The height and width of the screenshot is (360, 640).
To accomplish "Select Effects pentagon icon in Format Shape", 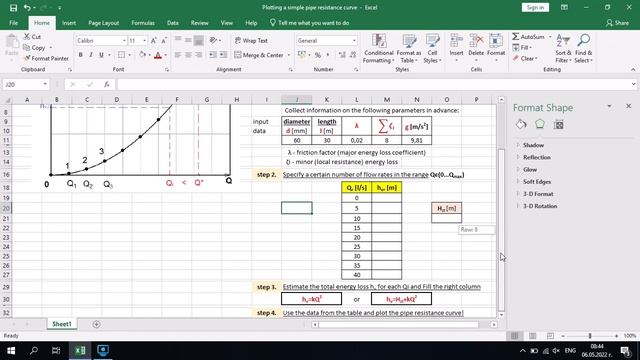I will pyautogui.click(x=540, y=124).
